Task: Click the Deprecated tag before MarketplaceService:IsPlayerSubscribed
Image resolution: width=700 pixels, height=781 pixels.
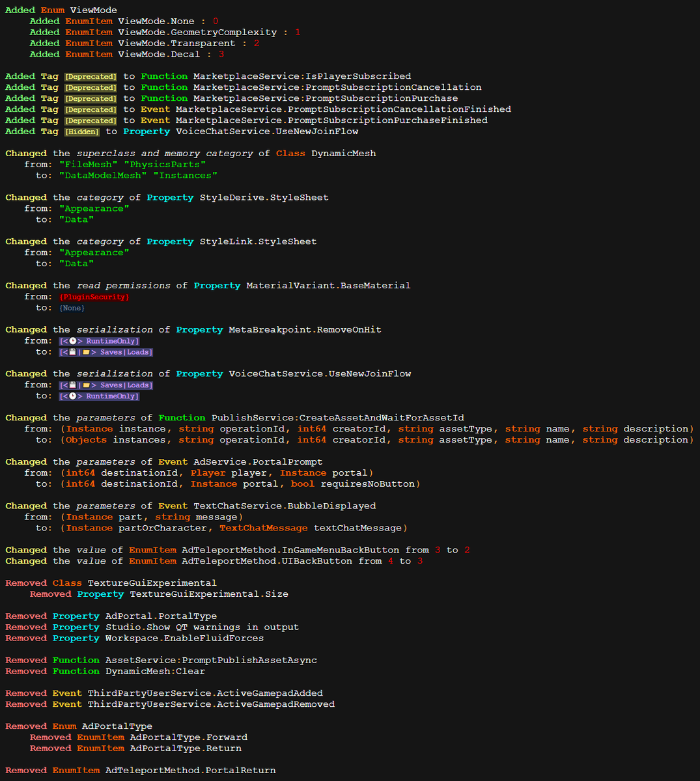Action: point(91,77)
